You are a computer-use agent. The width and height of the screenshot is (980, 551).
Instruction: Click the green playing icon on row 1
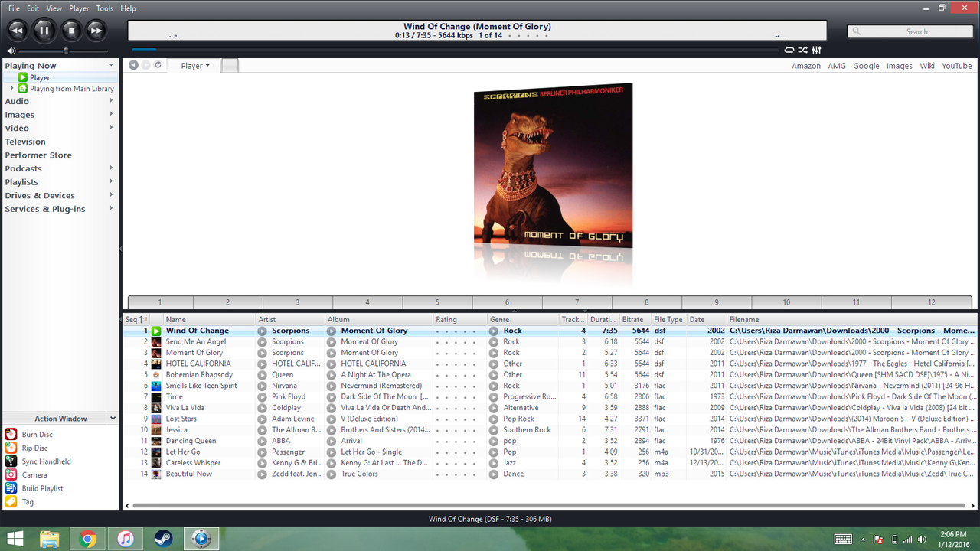156,331
